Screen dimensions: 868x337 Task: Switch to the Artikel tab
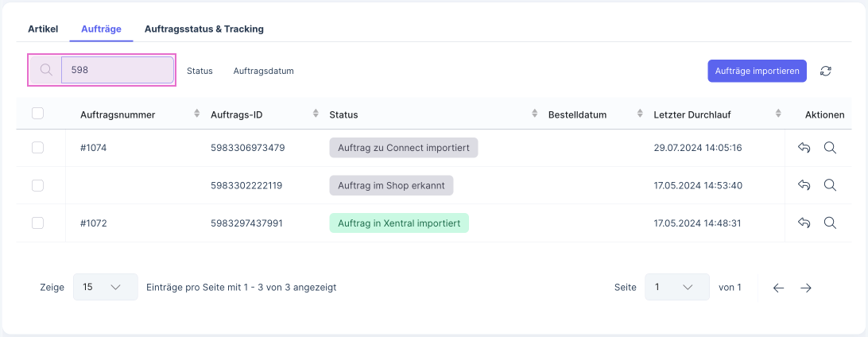point(43,29)
